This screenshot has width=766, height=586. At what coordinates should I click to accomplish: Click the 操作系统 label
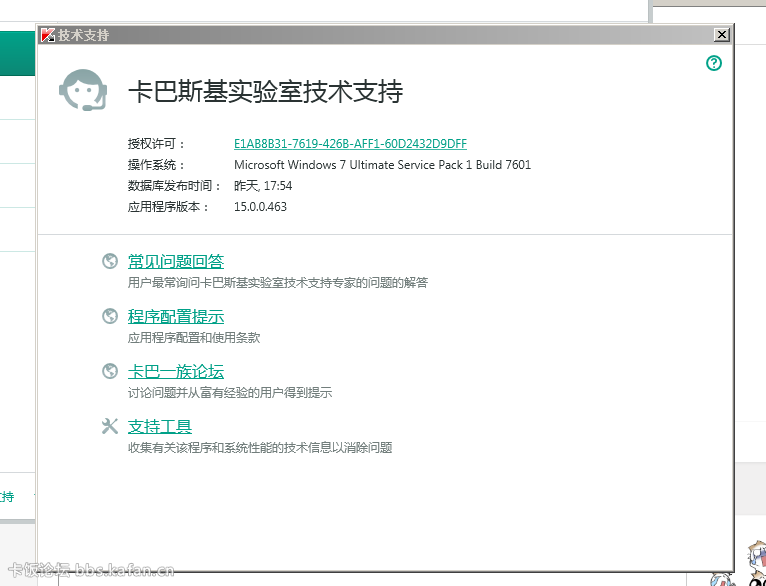point(157,165)
